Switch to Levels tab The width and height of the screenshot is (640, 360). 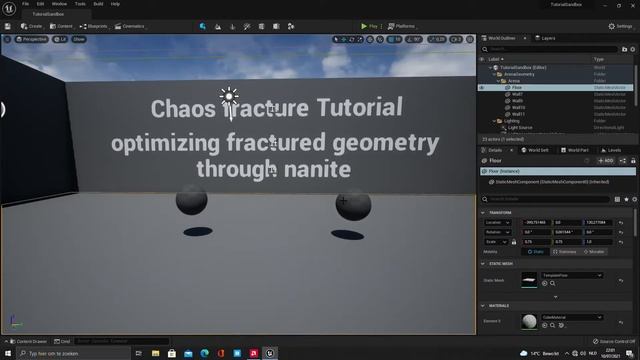pos(611,150)
